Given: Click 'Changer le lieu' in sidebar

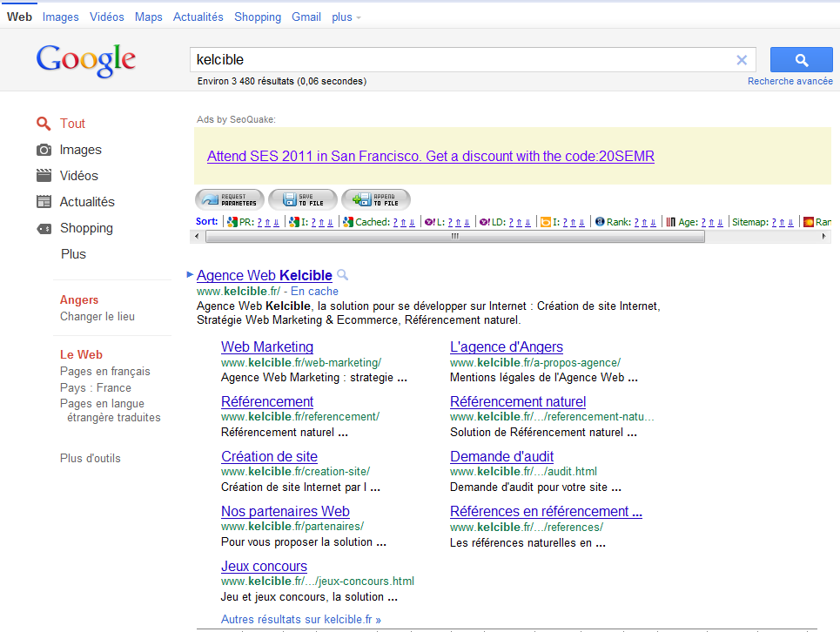Looking at the screenshot, I should [x=97, y=317].
